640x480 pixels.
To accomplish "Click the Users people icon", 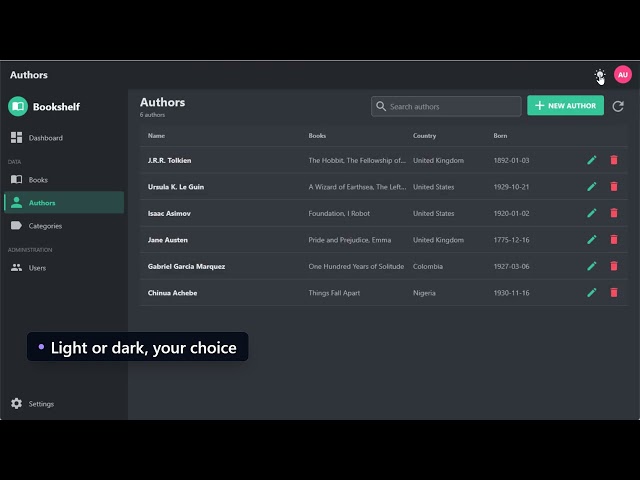I will (x=16, y=267).
